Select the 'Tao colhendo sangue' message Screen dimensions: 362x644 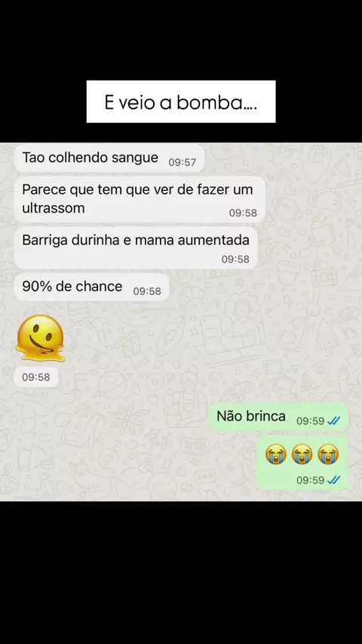(x=109, y=158)
